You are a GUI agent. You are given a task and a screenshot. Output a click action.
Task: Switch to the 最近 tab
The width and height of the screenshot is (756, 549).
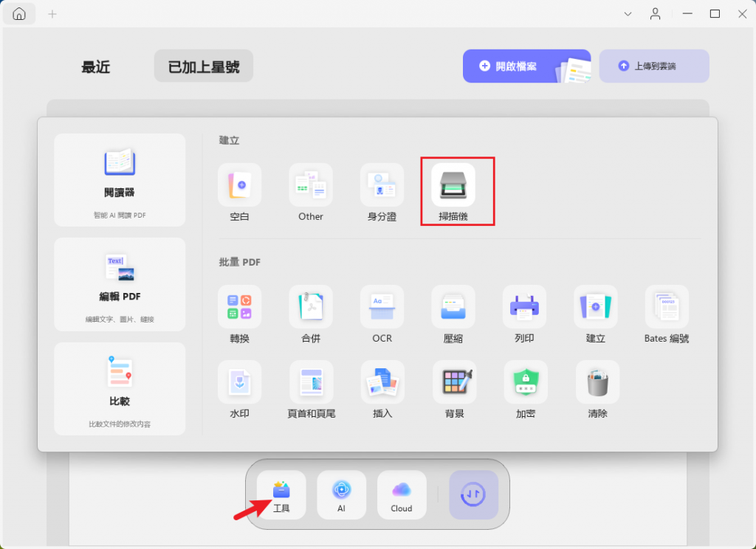(94, 66)
